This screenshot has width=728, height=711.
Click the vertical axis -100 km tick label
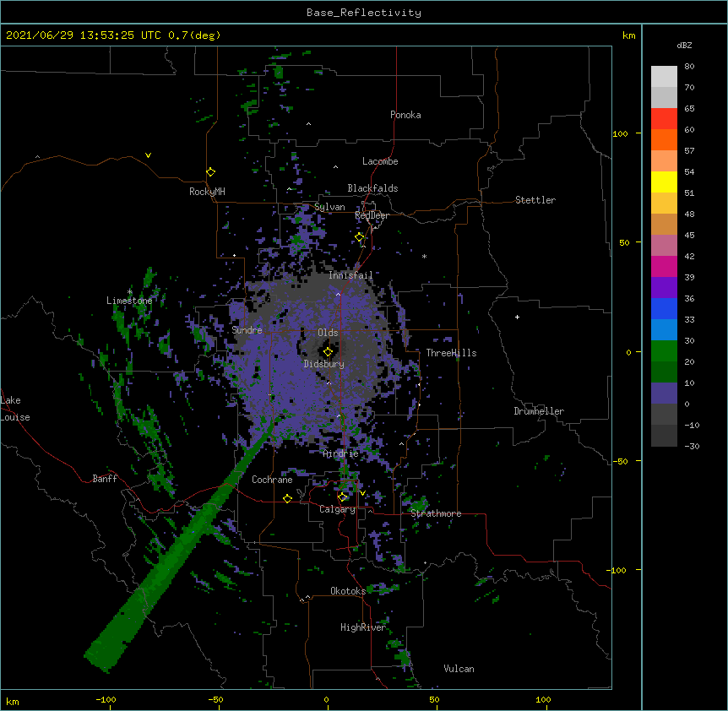click(617, 570)
